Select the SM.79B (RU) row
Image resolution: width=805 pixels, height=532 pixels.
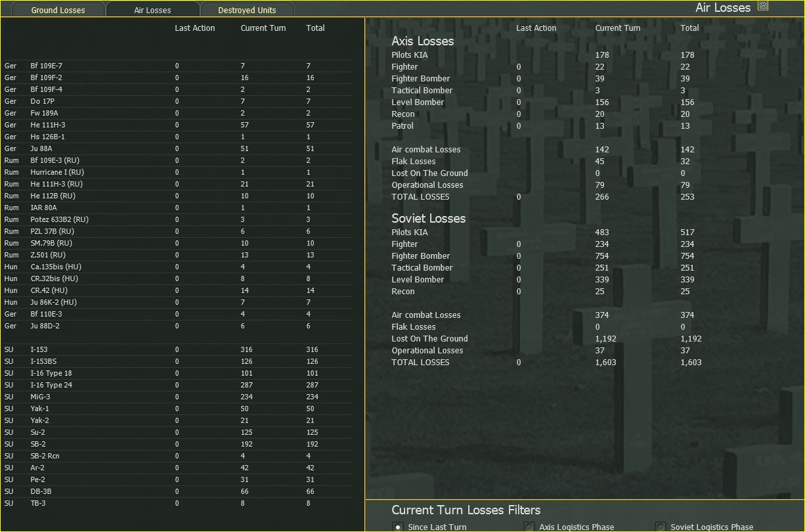click(x=177, y=243)
